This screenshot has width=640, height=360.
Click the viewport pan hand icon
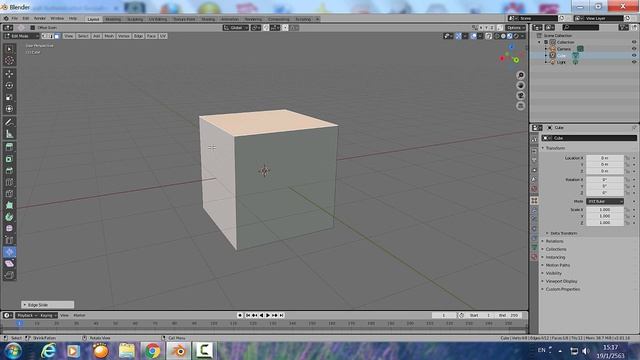[520, 86]
